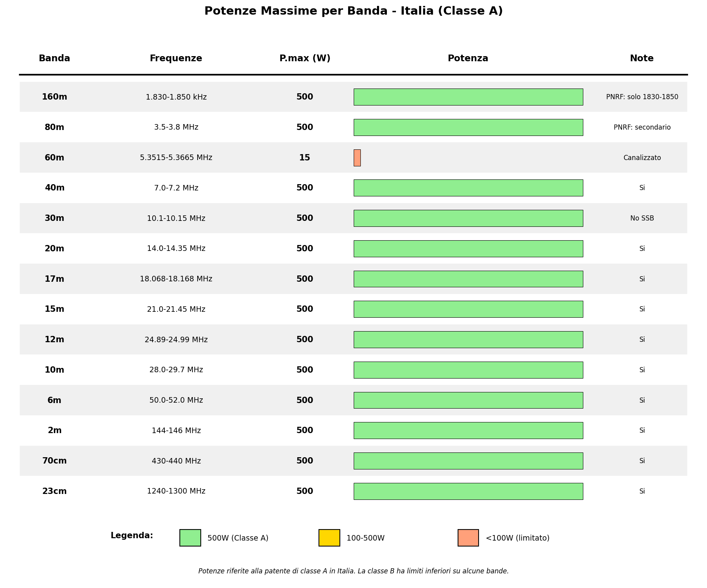This screenshot has height=588, width=707.
Task: Select the 23cm band power bar
Action: click(x=468, y=491)
